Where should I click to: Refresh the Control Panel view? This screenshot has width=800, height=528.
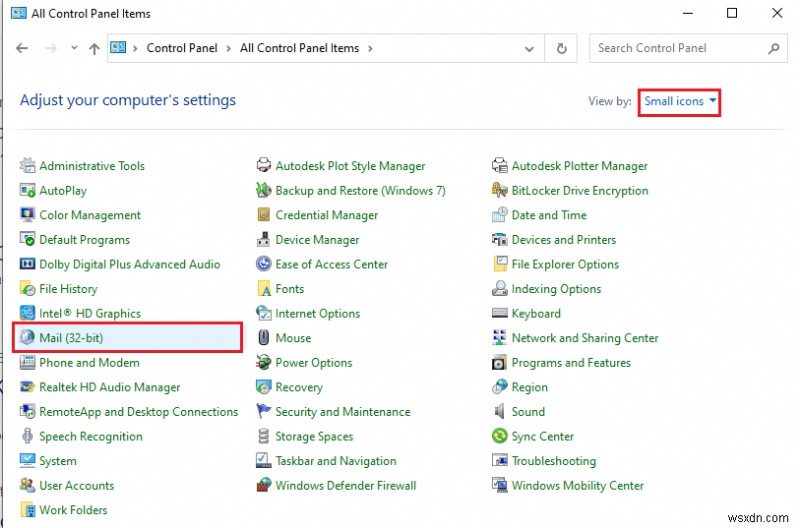561,48
